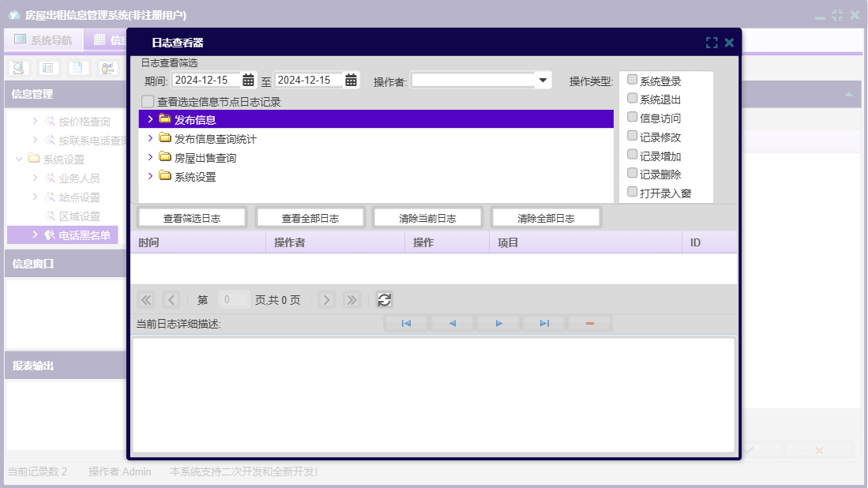868x488 pixels.
Task: Open the end date calendar picker
Action: [351, 80]
